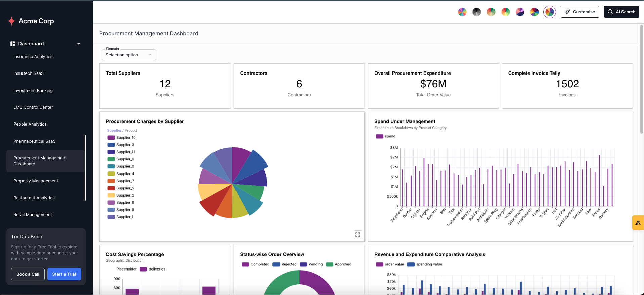Screen dimensions: 644x295
Task: Open Investment Banking dashboard
Action: tap(33, 91)
